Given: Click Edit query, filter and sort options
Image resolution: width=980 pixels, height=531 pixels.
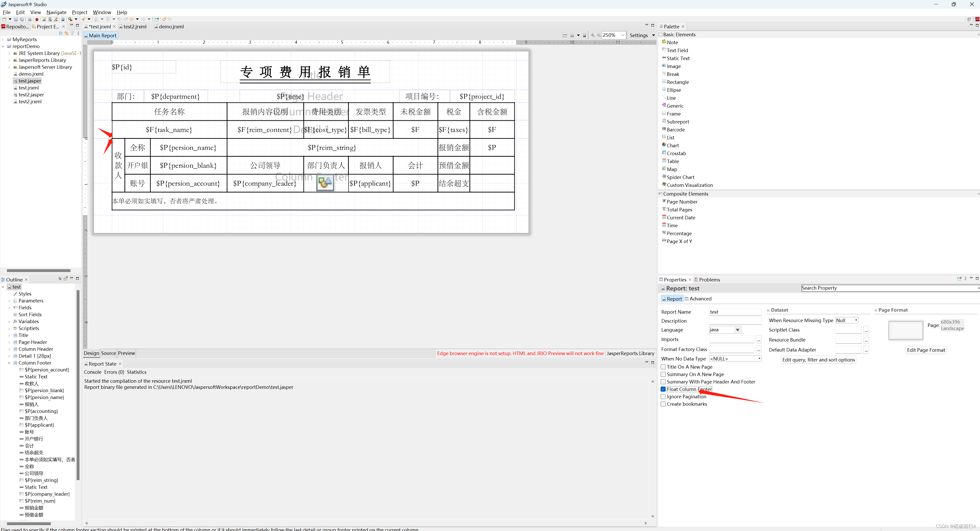Looking at the screenshot, I should point(818,360).
